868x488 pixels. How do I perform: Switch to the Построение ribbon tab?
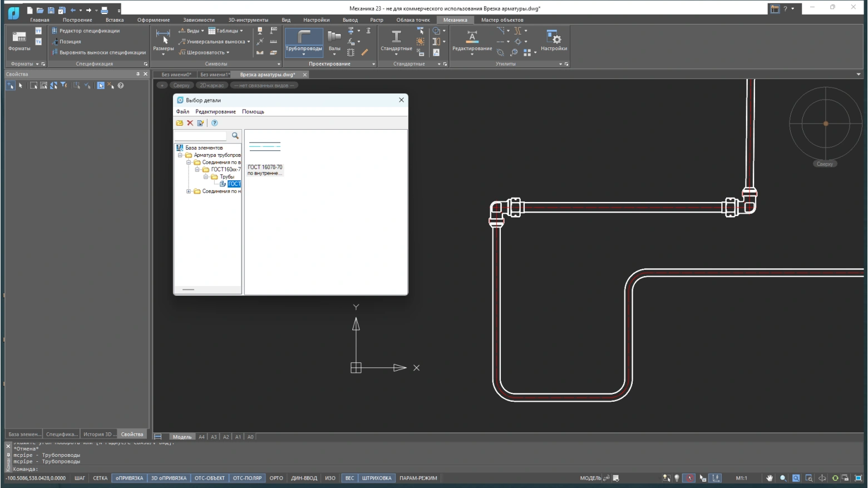click(77, 20)
